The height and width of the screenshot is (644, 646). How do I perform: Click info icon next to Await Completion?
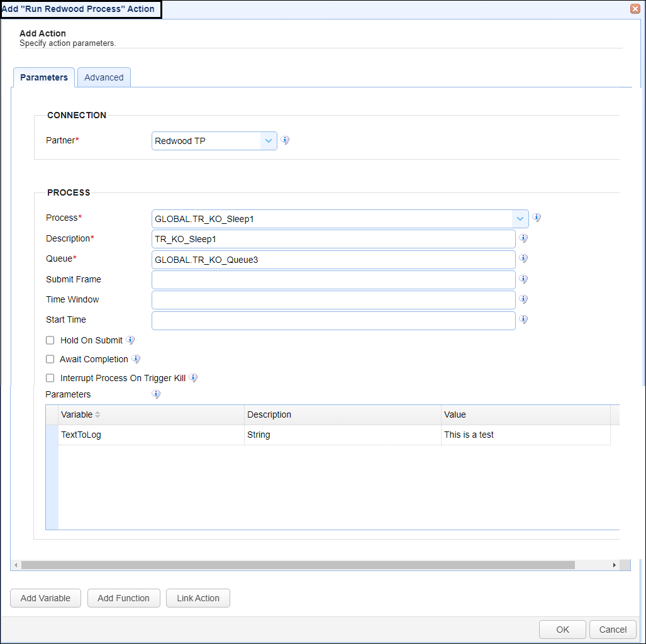point(136,359)
